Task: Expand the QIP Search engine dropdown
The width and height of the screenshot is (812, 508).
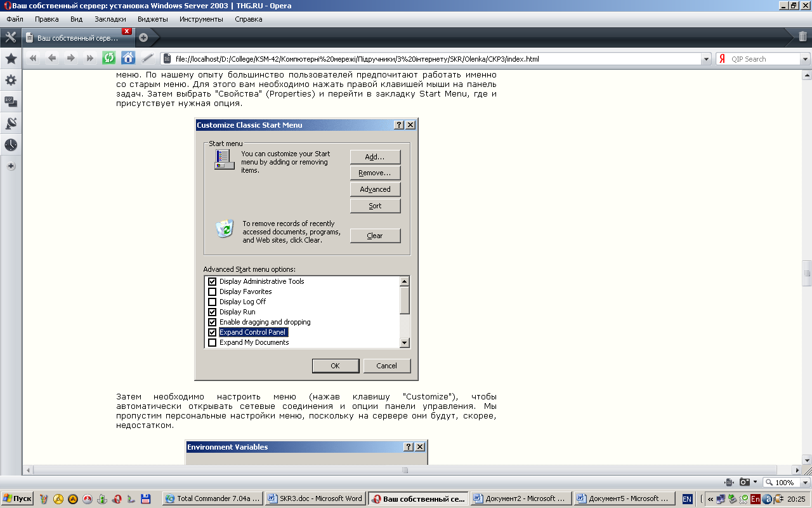Action: coord(805,59)
